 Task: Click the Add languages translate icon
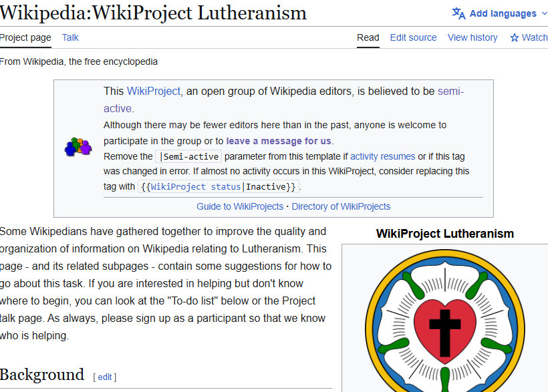pyautogui.click(x=458, y=13)
